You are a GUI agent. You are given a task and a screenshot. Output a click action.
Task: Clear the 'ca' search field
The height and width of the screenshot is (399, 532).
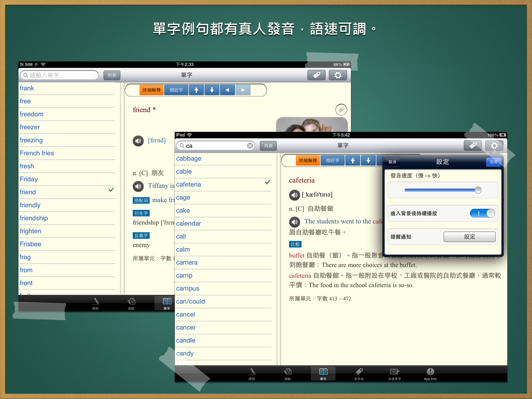coord(250,146)
